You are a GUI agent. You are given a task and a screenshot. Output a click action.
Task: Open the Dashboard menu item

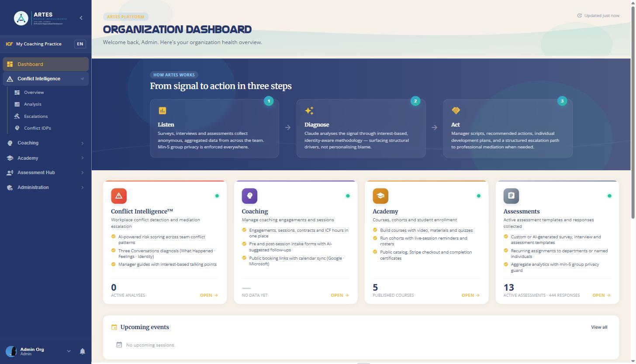coord(46,64)
